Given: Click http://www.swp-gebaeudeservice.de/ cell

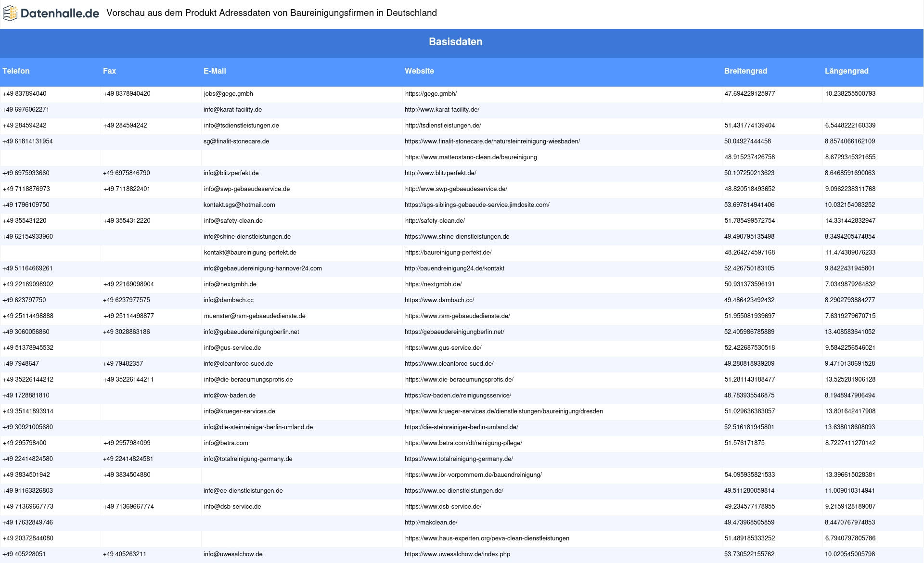Looking at the screenshot, I should click(456, 189).
